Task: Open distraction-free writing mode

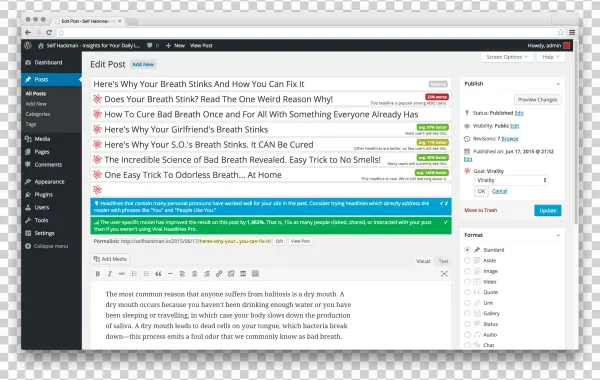Action: 444,274
